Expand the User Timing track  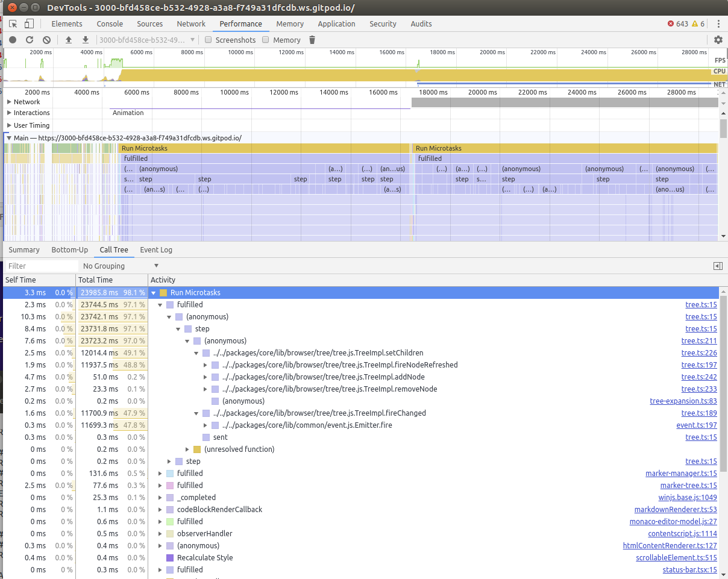point(9,125)
